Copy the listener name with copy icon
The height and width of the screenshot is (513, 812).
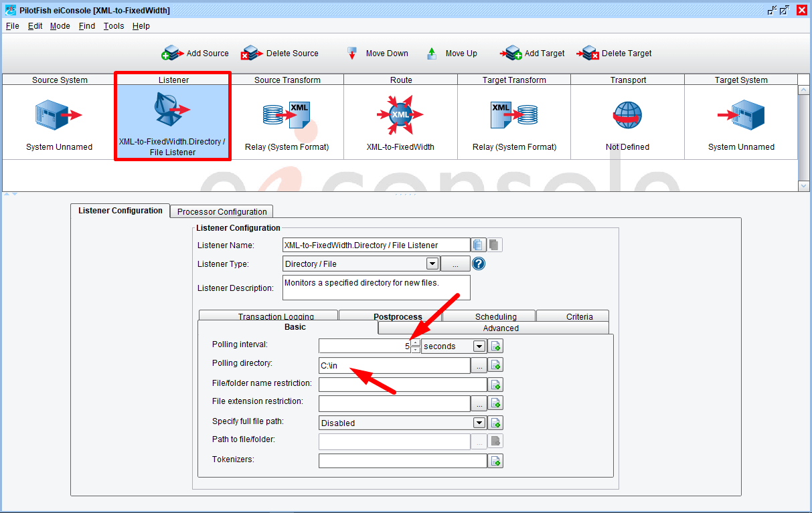coord(479,245)
